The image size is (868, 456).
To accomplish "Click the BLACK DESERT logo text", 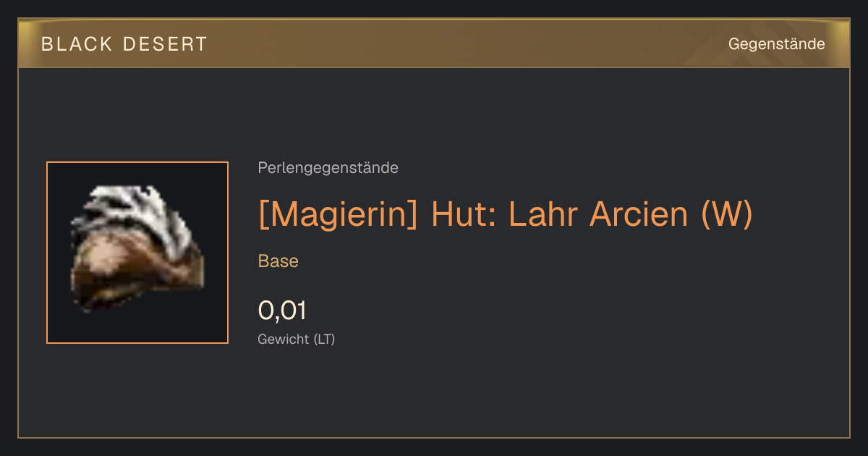I will coord(124,44).
